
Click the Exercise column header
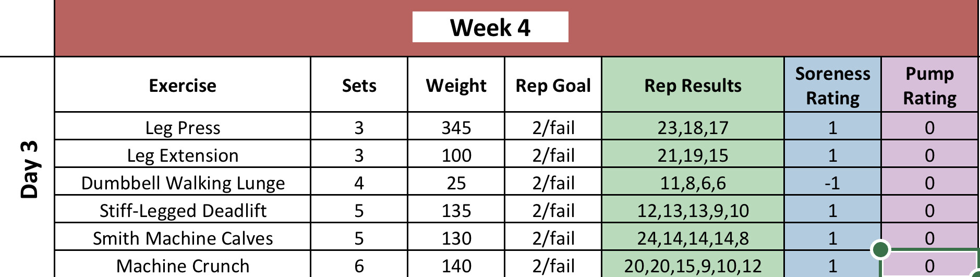pyautogui.click(x=183, y=85)
